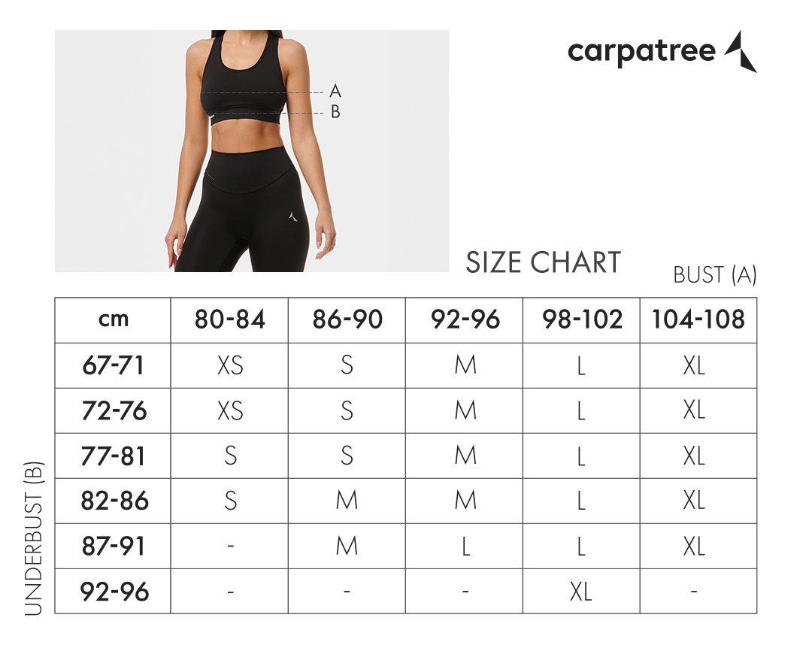Select the 104-108 bust column header
Screen dimensions: 812x645
698,319
